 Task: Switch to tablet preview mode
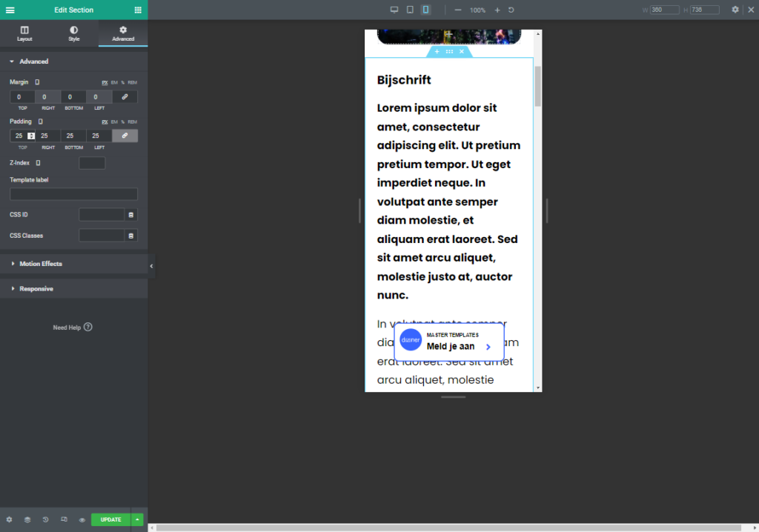[410, 10]
